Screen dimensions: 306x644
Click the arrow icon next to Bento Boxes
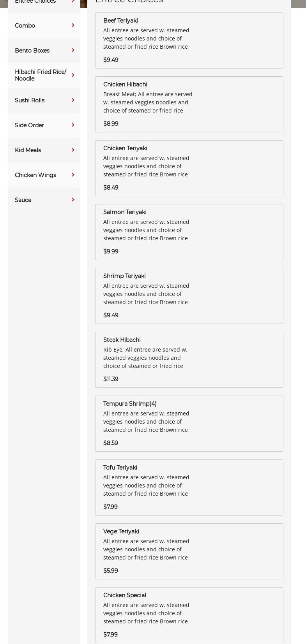coord(73,51)
